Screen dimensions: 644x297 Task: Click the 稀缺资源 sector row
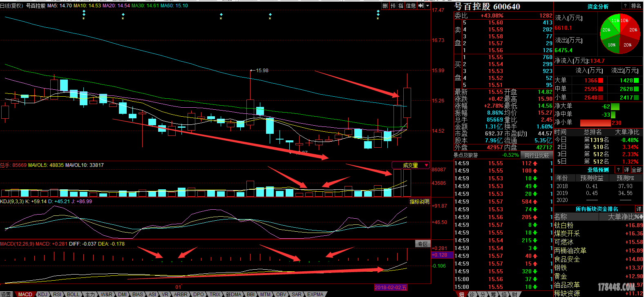[598, 293]
